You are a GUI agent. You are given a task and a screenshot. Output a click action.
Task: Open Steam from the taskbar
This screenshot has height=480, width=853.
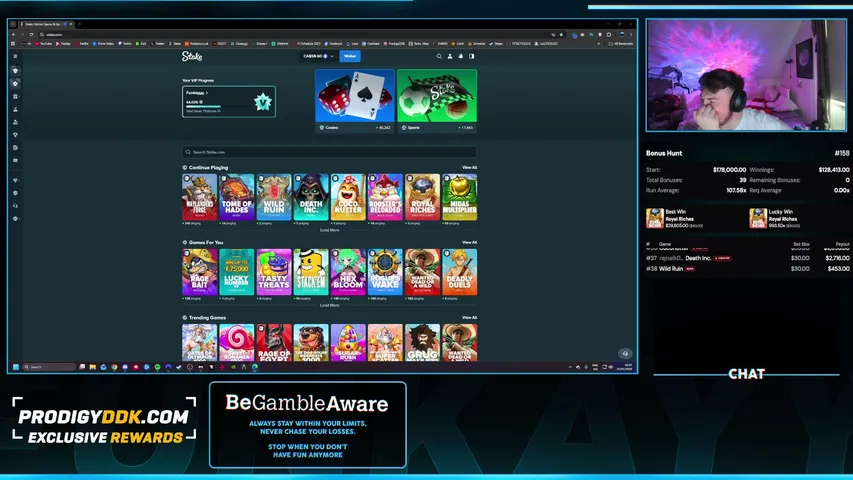click(x=178, y=367)
